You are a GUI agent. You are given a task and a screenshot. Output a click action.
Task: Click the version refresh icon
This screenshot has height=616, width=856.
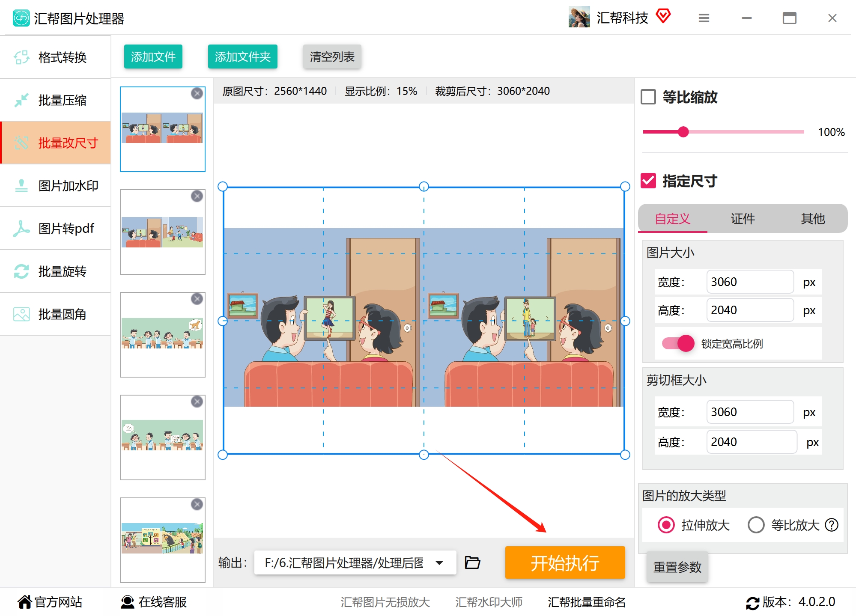(x=752, y=603)
